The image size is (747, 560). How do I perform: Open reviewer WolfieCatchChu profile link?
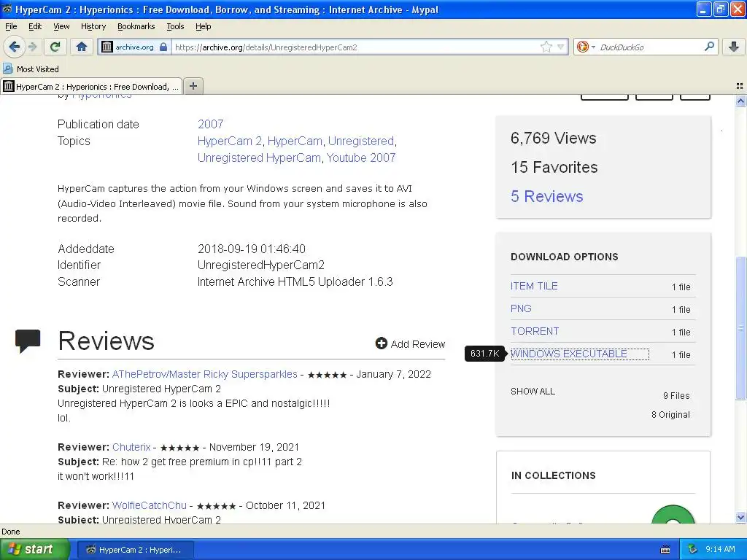tap(149, 505)
